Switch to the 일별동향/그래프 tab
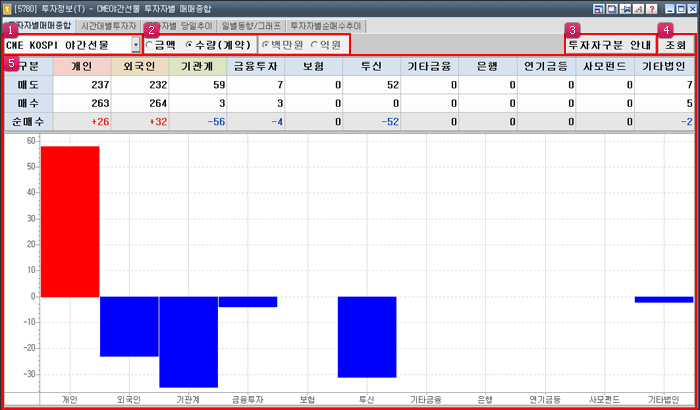This screenshot has width=700, height=410. pos(251,26)
